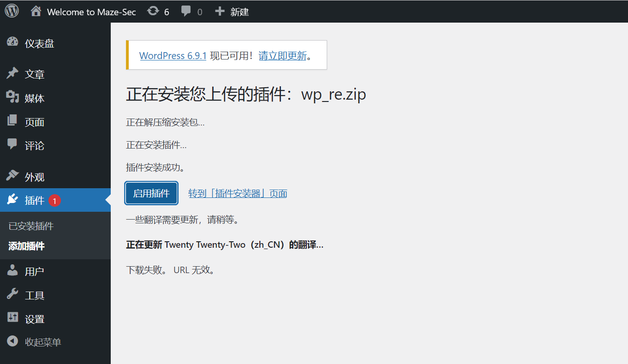Open the site home icon in admin bar
The height and width of the screenshot is (364, 628).
coord(36,11)
